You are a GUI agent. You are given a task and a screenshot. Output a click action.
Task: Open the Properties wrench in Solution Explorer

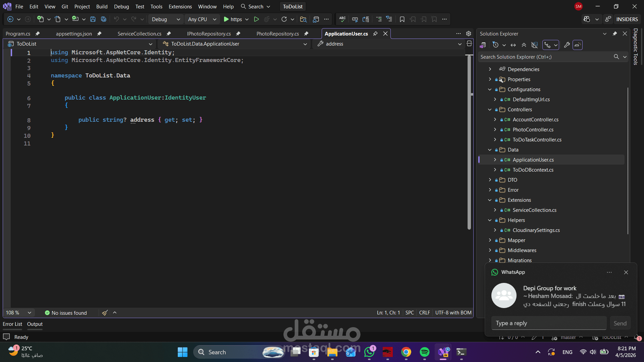pos(567,45)
